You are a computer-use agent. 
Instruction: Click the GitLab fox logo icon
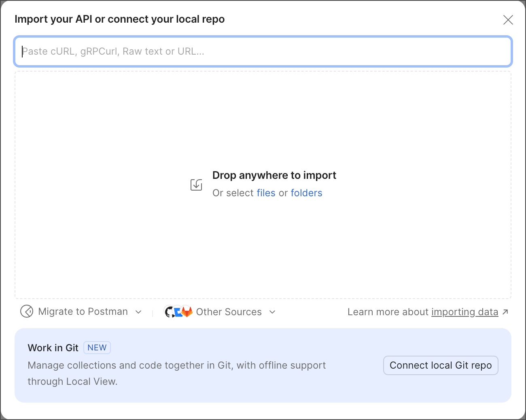tap(187, 312)
